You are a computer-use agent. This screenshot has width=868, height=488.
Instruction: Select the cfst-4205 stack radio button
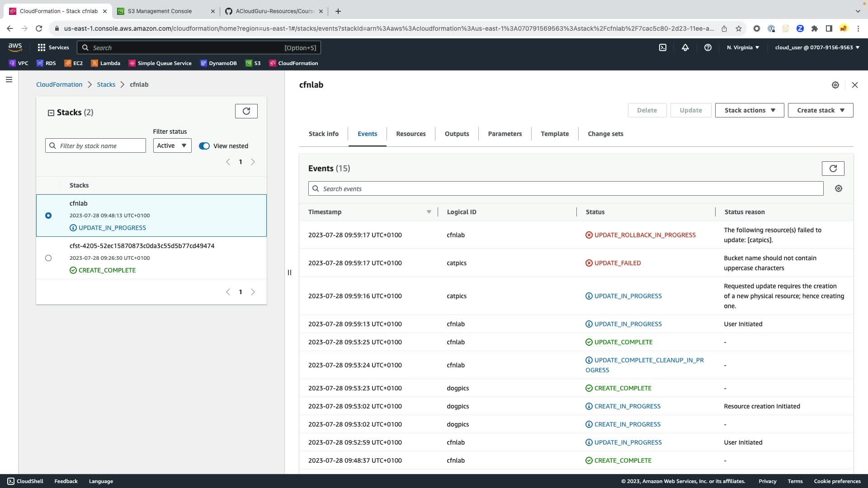click(48, 258)
